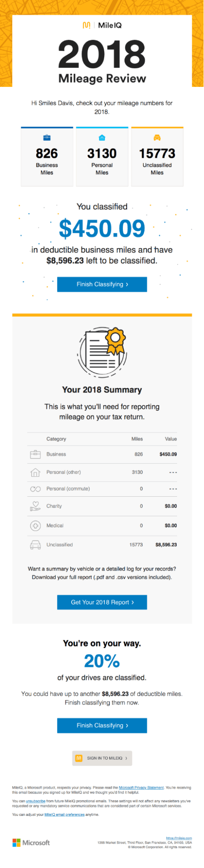Click the briefcase icon above Business Miles
This screenshot has height=868, width=204.
coord(47,138)
